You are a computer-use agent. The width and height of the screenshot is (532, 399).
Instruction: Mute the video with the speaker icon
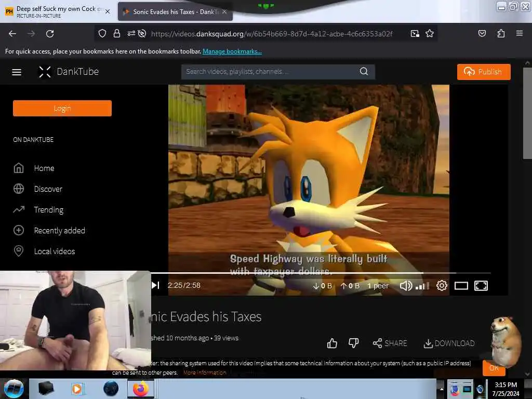pos(406,286)
